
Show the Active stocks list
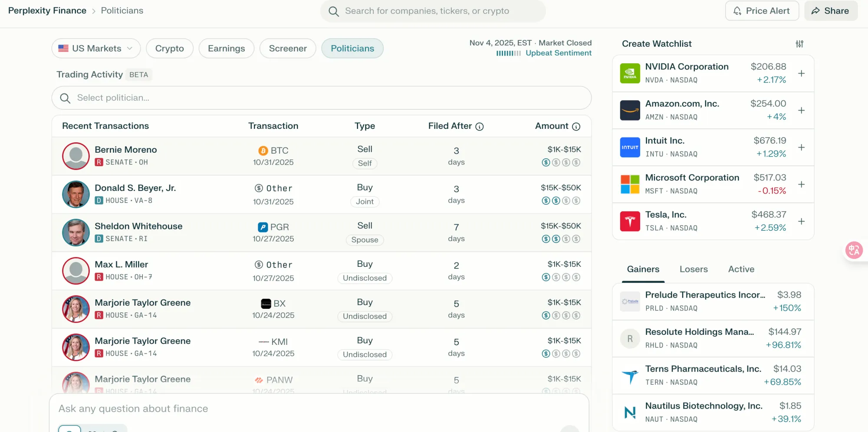tap(741, 269)
